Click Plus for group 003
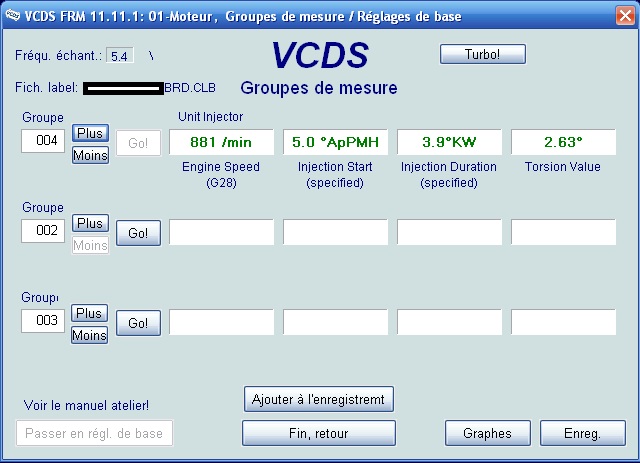Screen dimensions: 640x463 pos(89,313)
